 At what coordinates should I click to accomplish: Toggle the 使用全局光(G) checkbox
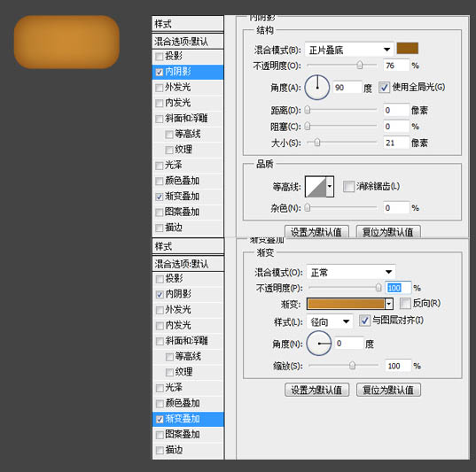pos(384,88)
